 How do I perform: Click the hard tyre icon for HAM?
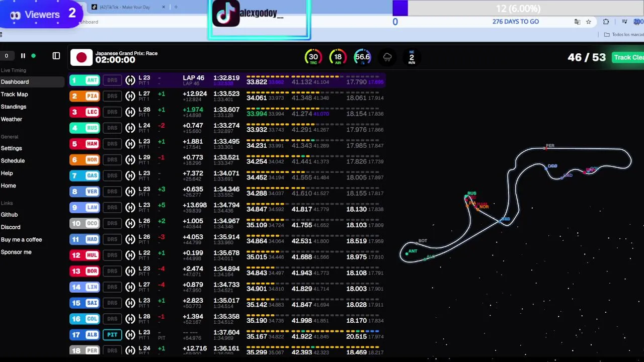tap(130, 144)
